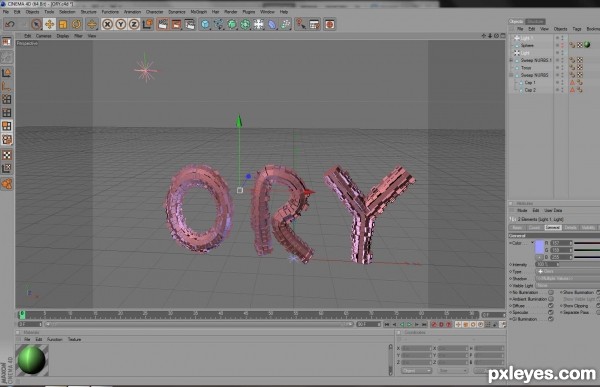Toggle visibility dots for Sphere object
Viewport: 600px width, 387px height.
coord(562,45)
